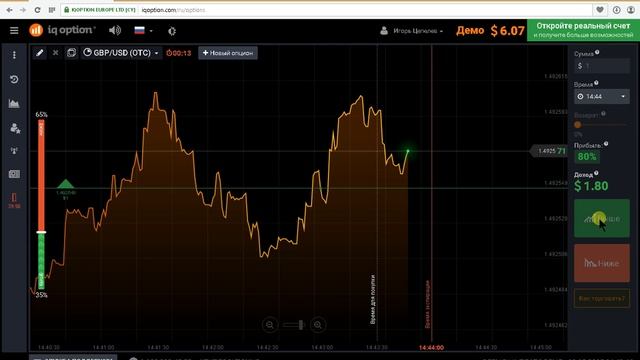Mute sound with the speaker icon
The height and width of the screenshot is (360, 640).
tap(115, 31)
